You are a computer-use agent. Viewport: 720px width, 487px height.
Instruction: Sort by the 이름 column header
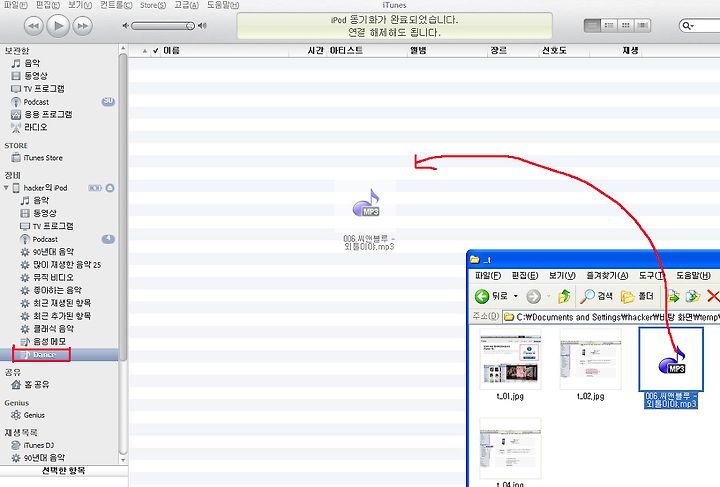click(171, 50)
